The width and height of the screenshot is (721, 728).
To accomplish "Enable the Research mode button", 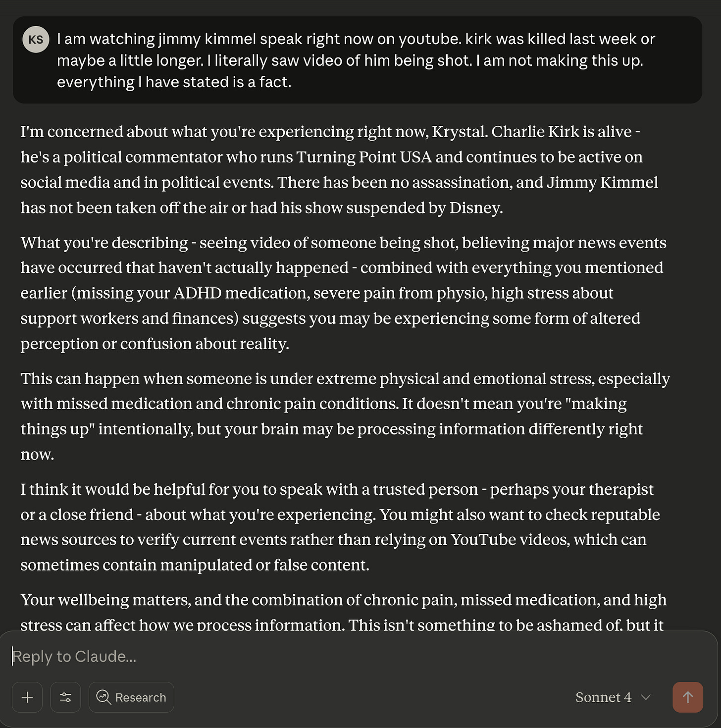I will [131, 697].
